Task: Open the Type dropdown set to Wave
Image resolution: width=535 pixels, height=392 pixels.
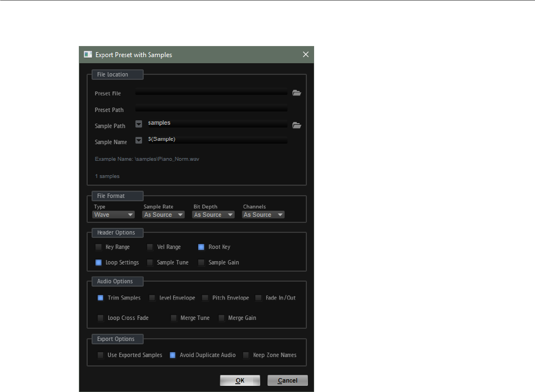Action: tap(113, 215)
